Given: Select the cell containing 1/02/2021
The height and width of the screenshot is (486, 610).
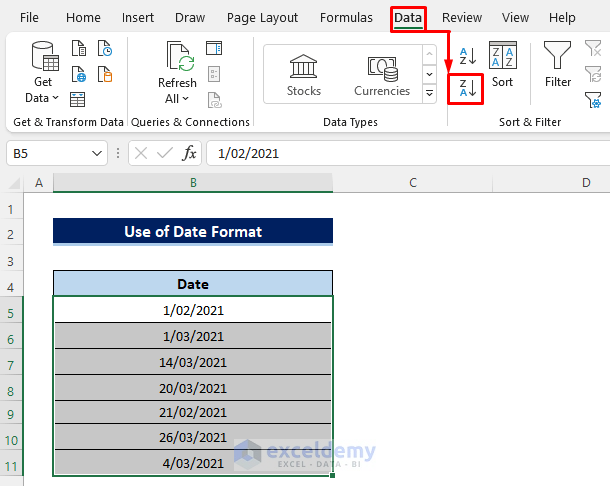Looking at the screenshot, I should [x=193, y=310].
